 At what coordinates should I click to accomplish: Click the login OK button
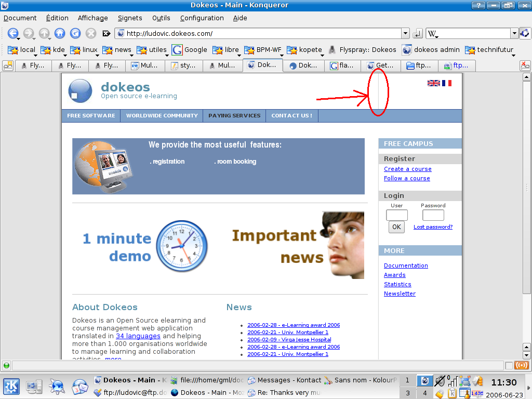click(x=396, y=227)
